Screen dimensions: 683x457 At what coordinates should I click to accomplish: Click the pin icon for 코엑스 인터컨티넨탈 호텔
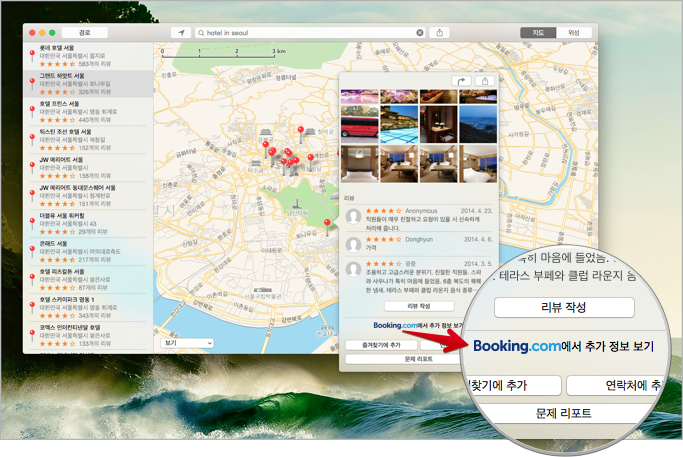[32, 335]
